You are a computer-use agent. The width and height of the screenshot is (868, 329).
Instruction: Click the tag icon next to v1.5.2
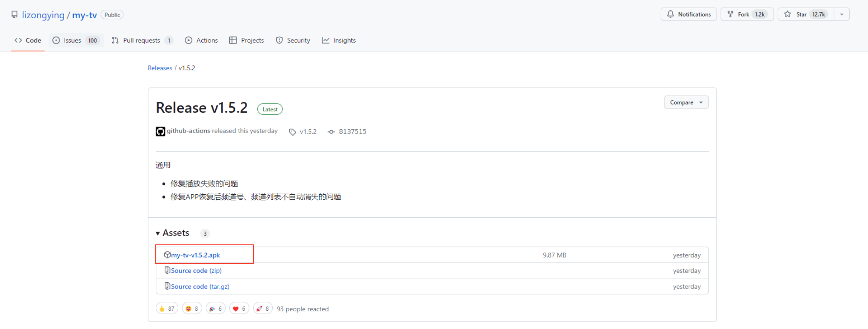292,132
